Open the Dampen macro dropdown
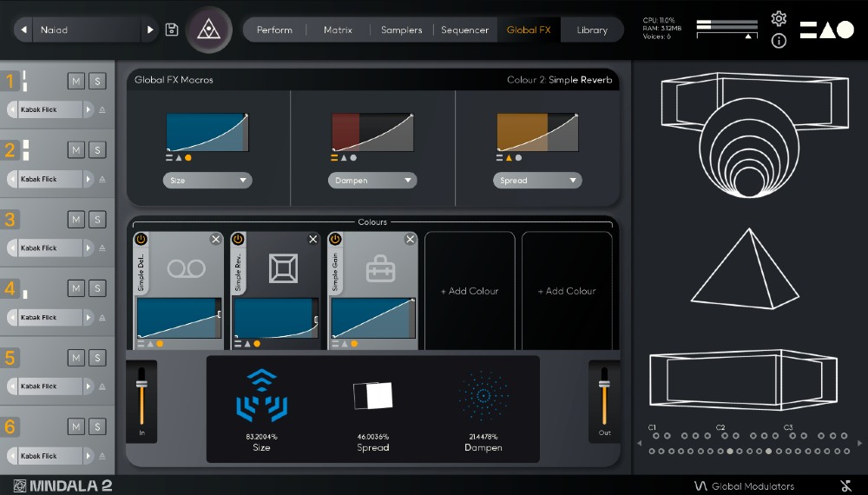Screen dimensions: 868x495 [x=372, y=181]
